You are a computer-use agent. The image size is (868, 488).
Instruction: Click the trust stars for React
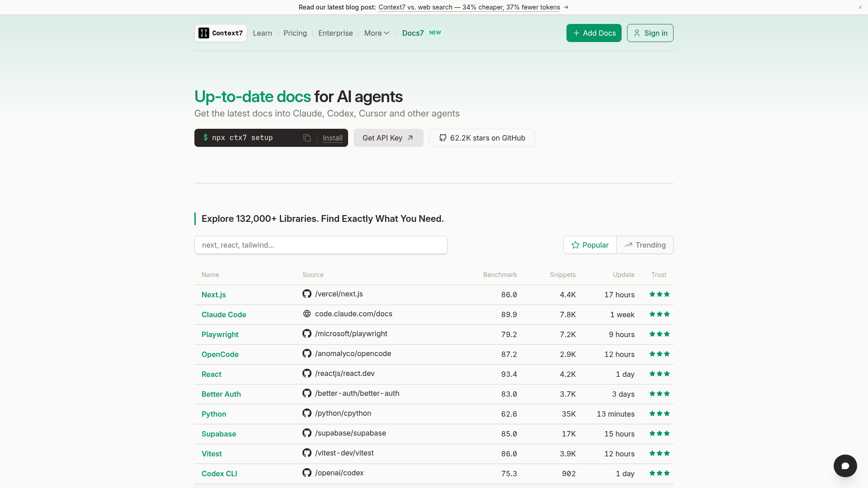click(x=659, y=374)
